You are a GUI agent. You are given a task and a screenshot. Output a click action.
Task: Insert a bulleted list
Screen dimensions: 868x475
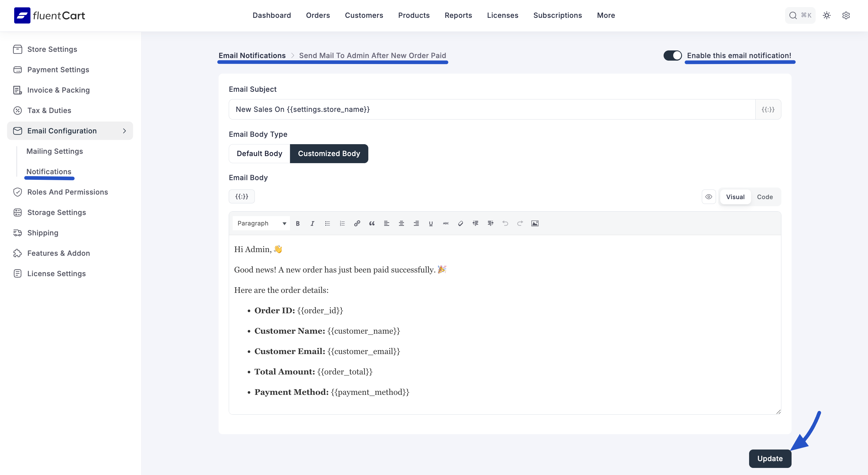tap(327, 223)
